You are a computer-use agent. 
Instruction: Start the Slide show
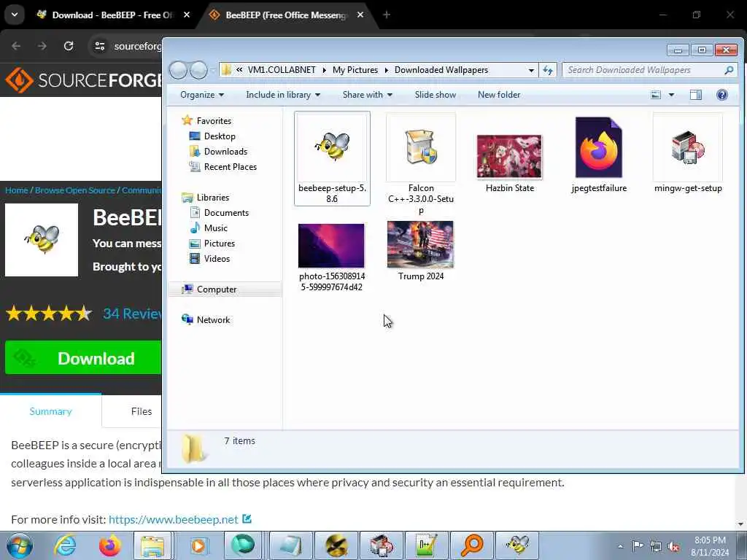435,95
